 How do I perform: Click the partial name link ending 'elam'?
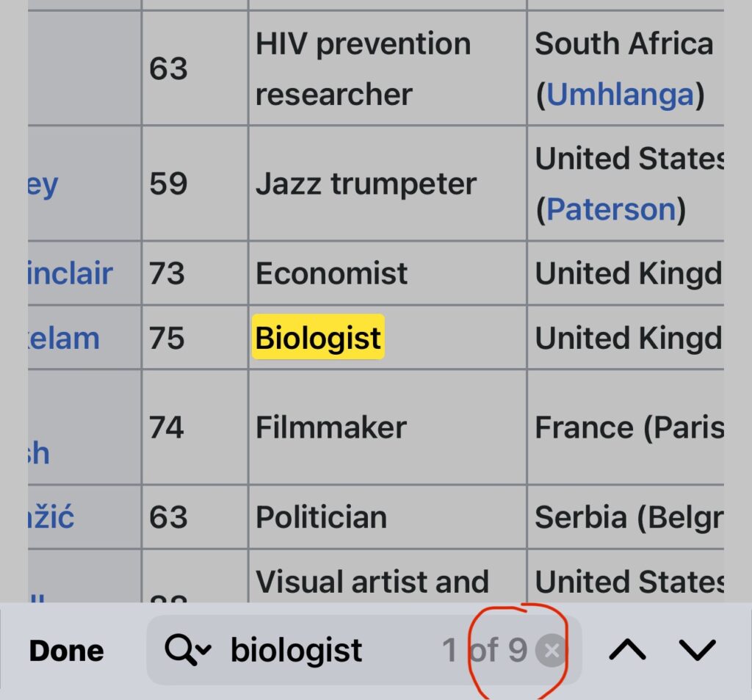65,339
